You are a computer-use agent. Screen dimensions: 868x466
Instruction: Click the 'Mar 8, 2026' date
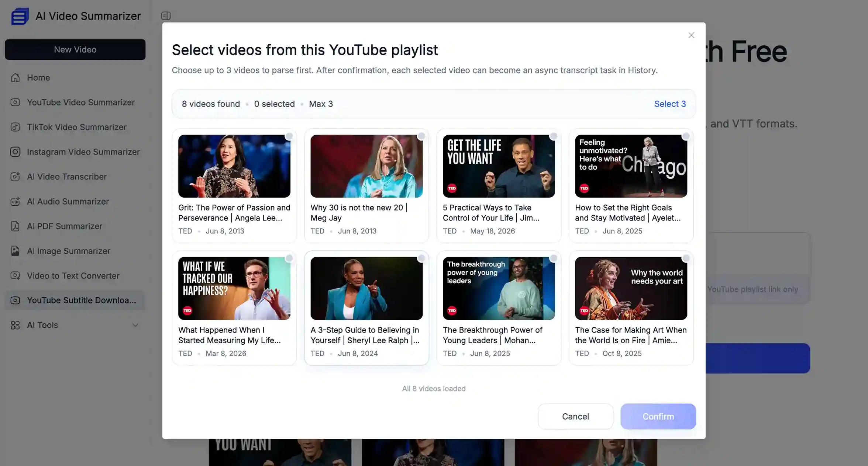point(226,354)
